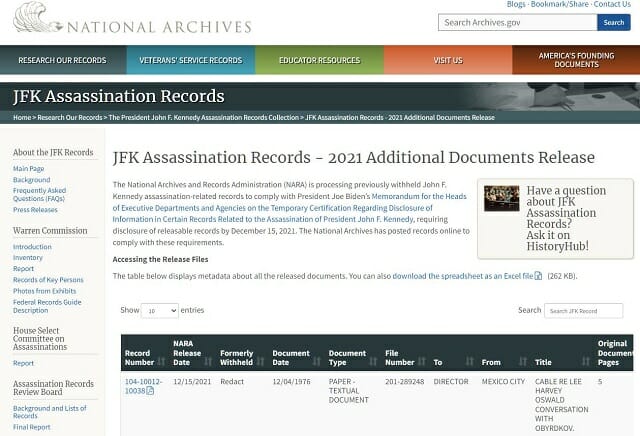This screenshot has width=640, height=436.
Task: Open the Bookmark/Share link
Action: [x=560, y=4]
